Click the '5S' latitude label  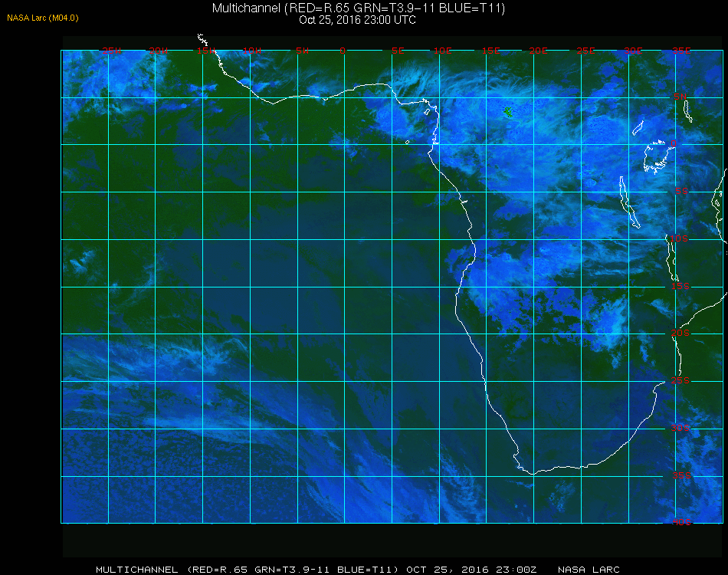(681, 191)
